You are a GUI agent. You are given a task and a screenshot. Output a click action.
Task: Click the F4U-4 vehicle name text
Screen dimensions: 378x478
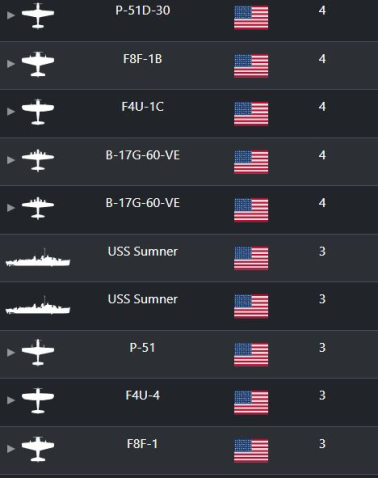click(143, 395)
